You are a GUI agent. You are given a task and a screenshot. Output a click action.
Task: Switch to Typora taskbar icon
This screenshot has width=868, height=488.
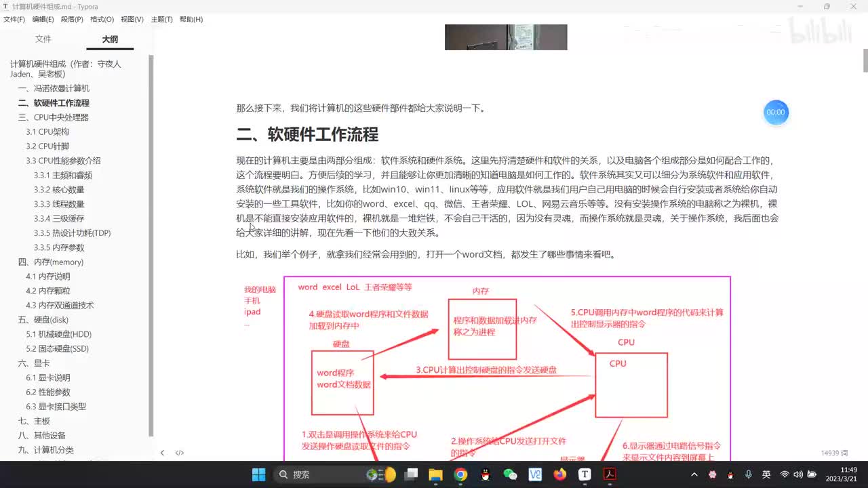coord(585,474)
